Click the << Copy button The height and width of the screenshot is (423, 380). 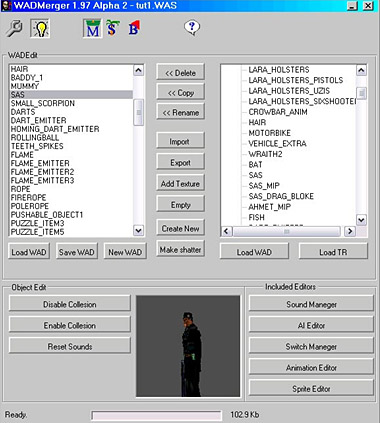[180, 93]
